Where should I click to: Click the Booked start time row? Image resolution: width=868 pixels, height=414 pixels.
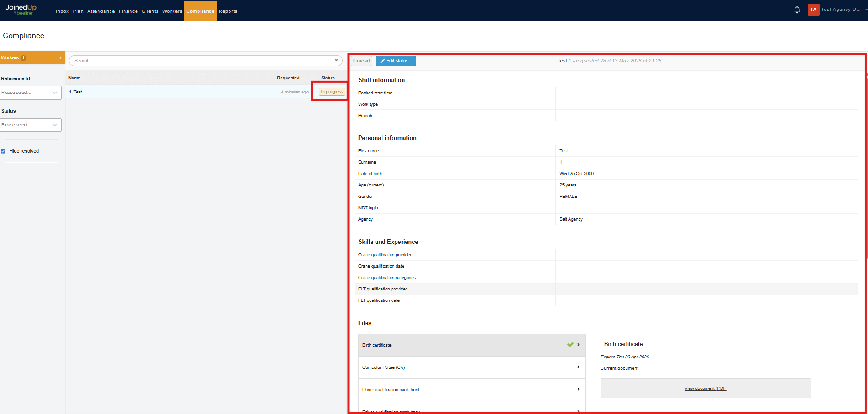tap(606, 93)
